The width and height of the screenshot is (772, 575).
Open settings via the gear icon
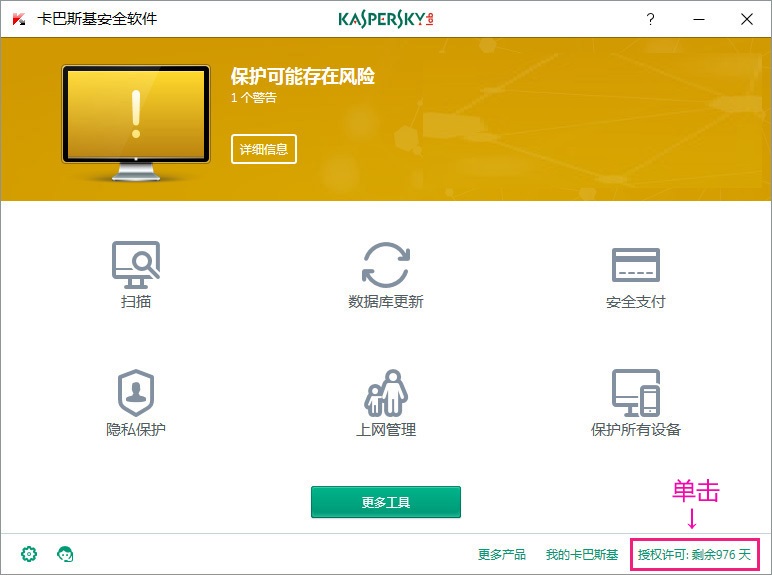click(29, 554)
